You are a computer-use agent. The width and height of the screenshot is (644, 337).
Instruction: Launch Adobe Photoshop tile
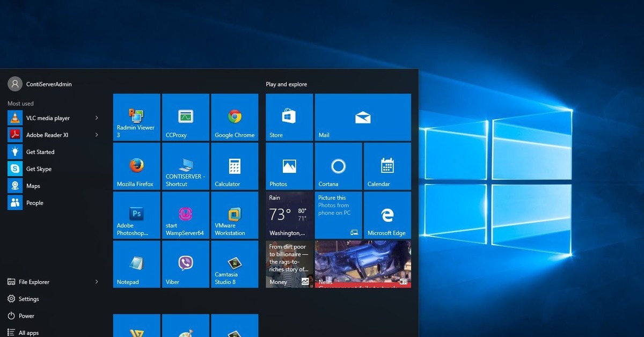click(136, 215)
